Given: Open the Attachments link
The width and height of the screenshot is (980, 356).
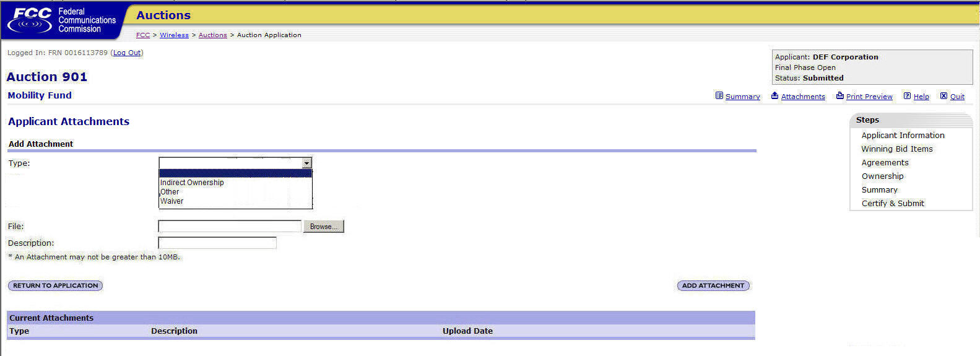Looking at the screenshot, I should tap(803, 97).
